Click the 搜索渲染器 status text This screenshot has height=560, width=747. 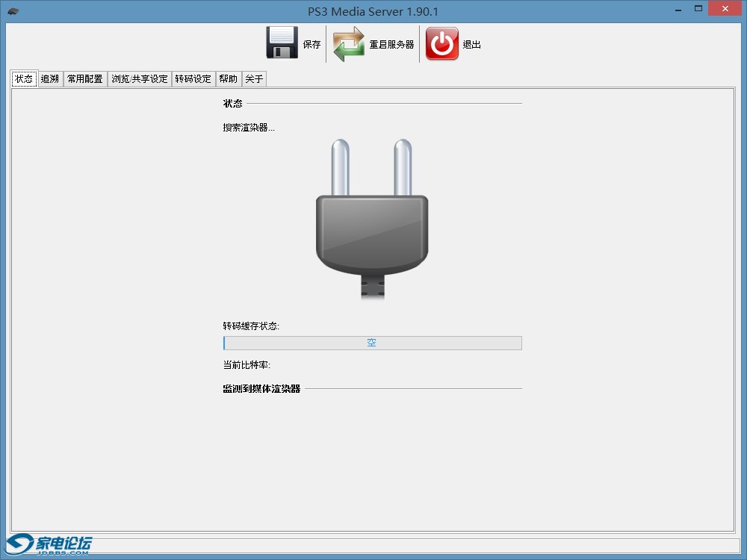[248, 127]
